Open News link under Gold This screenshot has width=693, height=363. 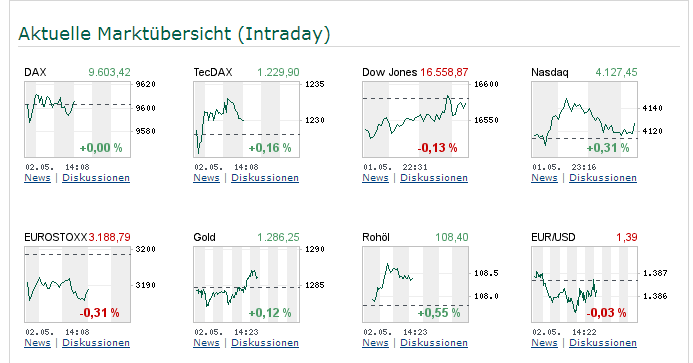point(206,343)
